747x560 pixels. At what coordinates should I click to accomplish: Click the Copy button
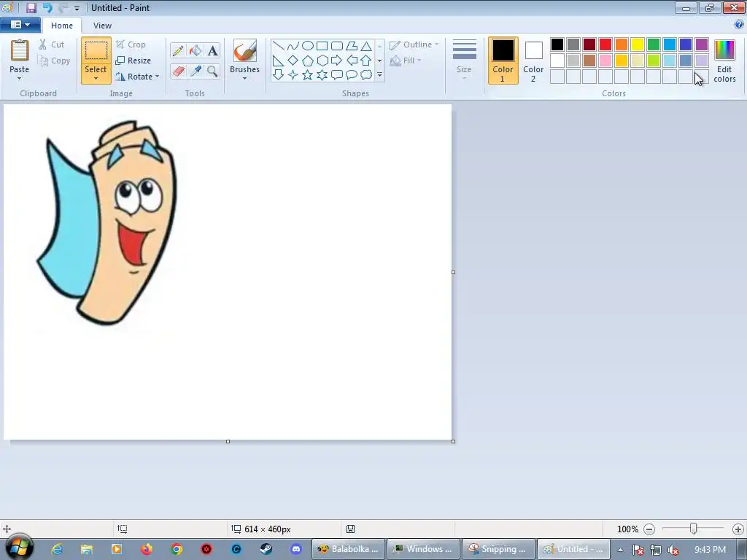click(x=54, y=61)
